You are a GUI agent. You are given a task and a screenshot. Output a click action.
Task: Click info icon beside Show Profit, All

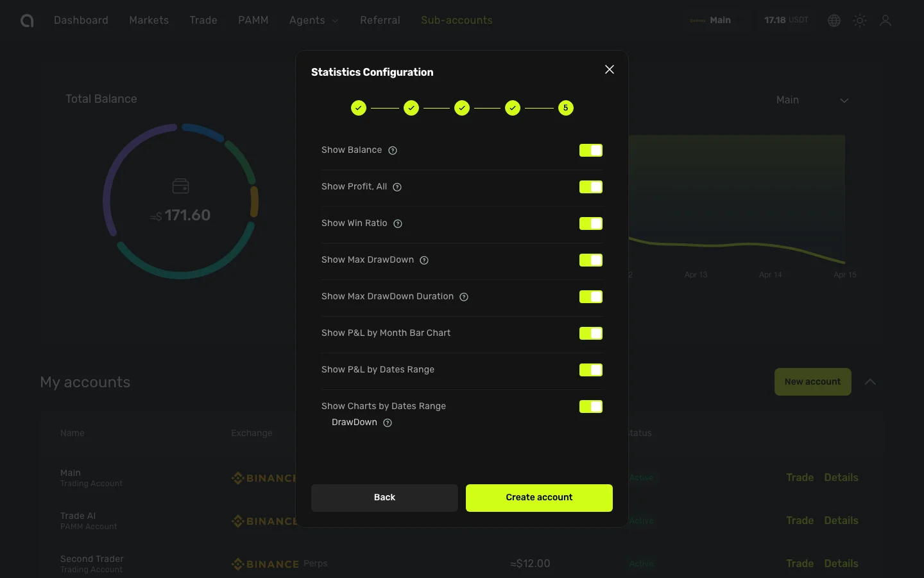tap(397, 187)
